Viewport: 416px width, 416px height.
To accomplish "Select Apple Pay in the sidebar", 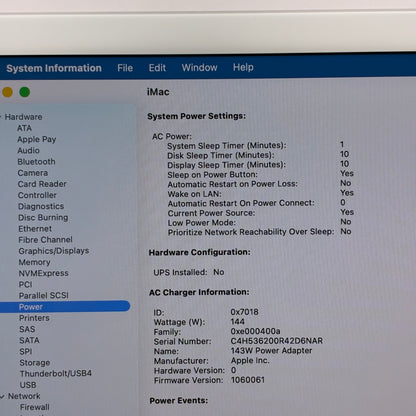I will coord(37,139).
